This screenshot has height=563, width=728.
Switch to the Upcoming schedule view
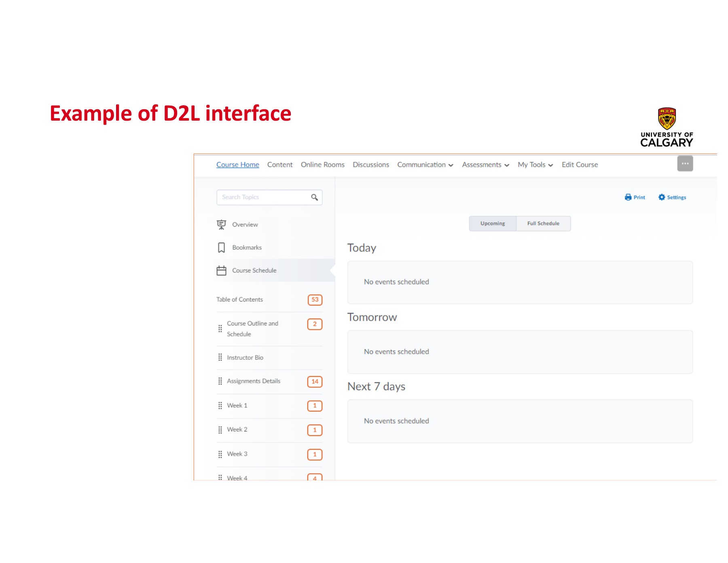(492, 223)
